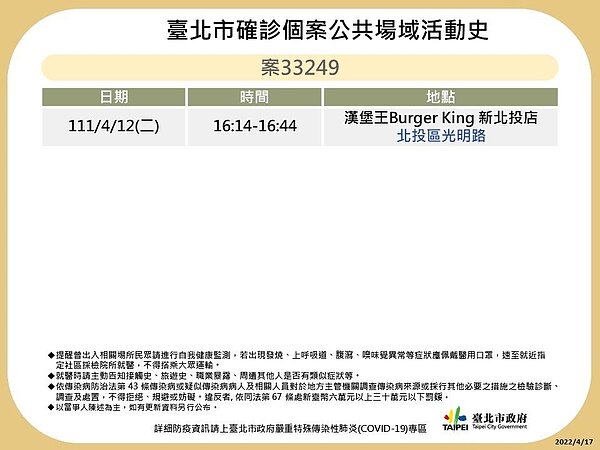Viewport: 600px width, 450px height.
Task: Click the 日期 column header
Action: 114,97
